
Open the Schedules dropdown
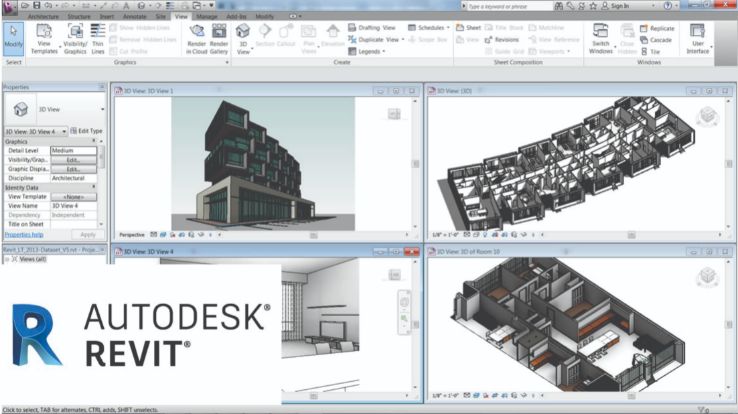coord(428,28)
